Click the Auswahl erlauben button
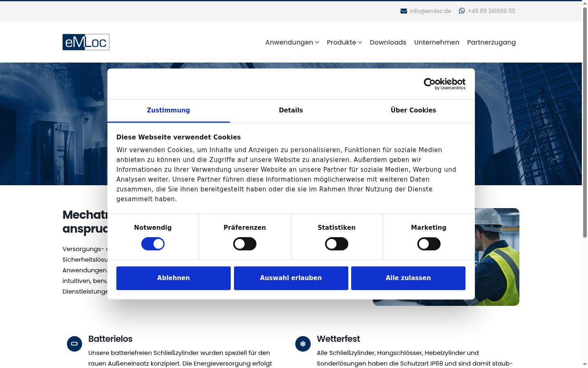588x368 pixels. (x=291, y=278)
